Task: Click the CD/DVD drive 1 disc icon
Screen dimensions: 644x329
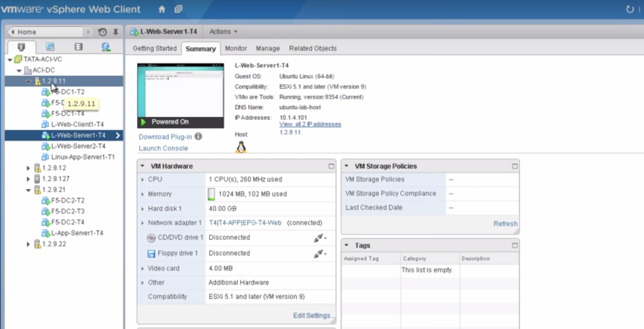Action: coord(151,238)
